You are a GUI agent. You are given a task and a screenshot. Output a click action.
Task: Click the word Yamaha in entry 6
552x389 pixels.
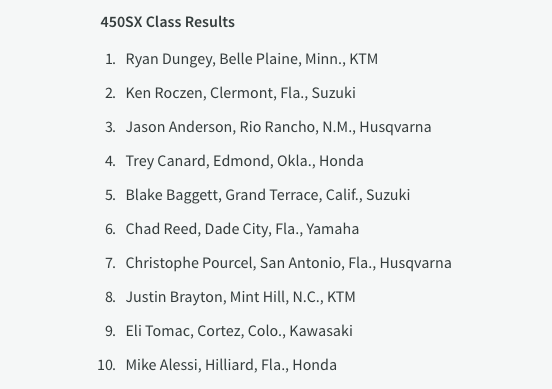(333, 229)
